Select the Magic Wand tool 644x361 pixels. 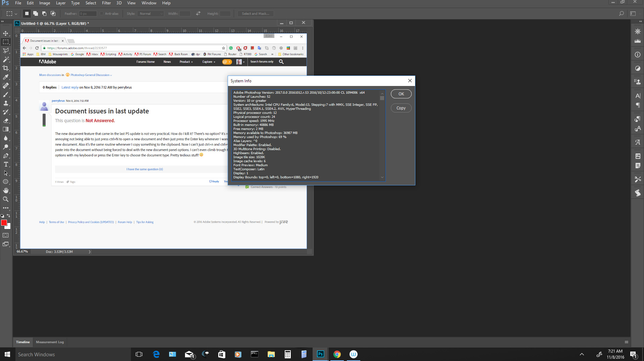pos(6,59)
